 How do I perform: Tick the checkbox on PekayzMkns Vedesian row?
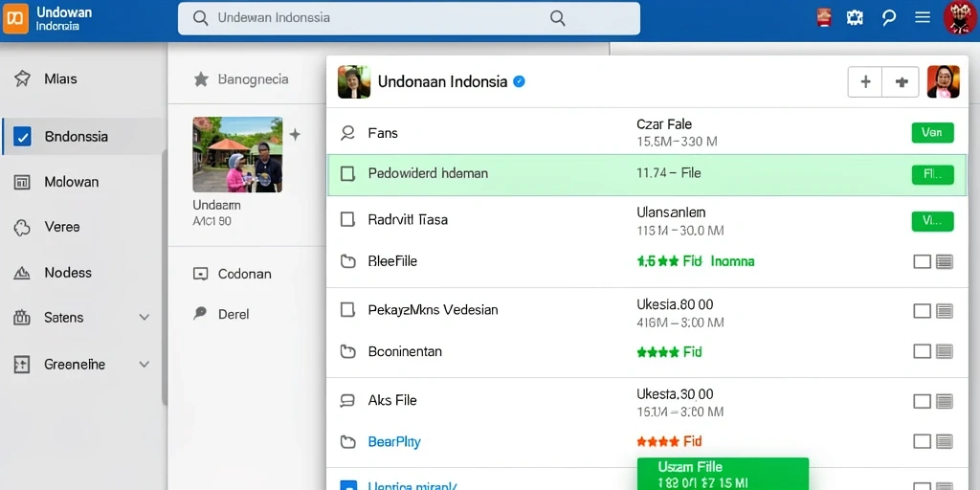pyautogui.click(x=347, y=309)
